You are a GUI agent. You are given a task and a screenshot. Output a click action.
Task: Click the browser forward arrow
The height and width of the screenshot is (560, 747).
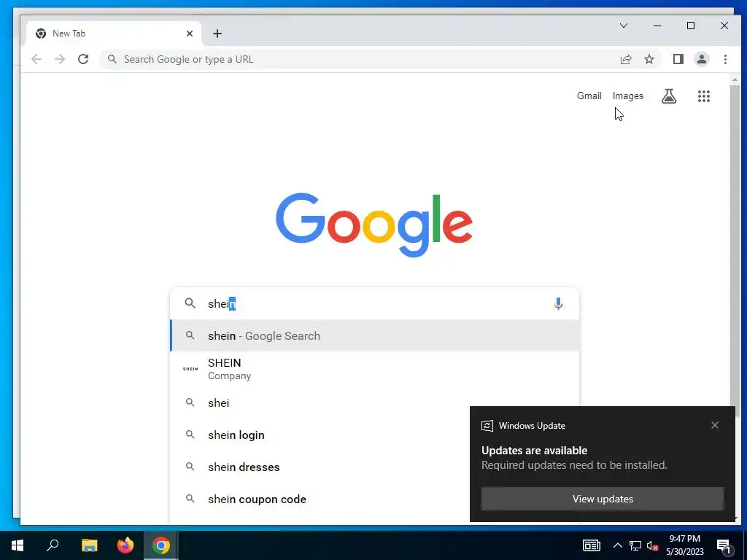click(x=60, y=59)
